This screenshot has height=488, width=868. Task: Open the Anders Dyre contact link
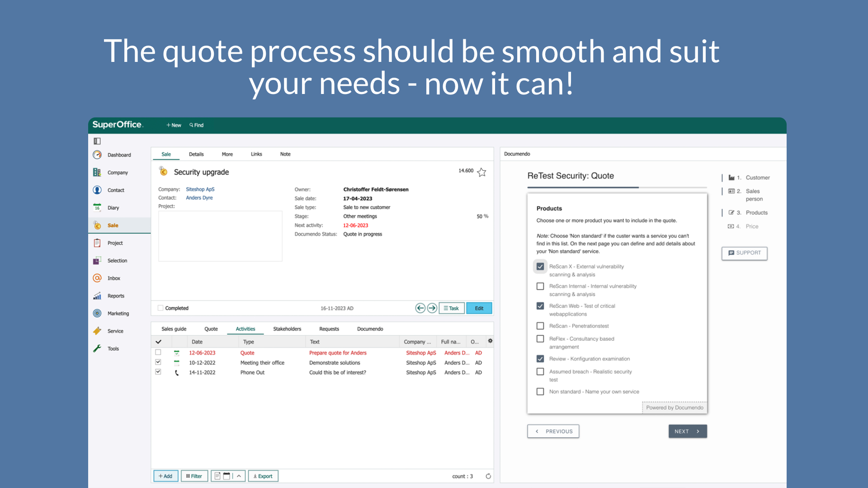pos(199,198)
